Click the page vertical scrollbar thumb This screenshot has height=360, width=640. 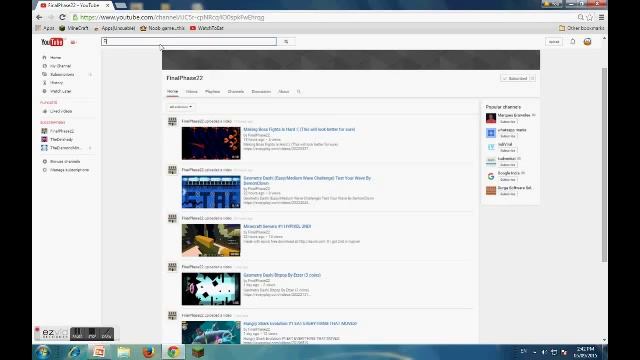(604, 164)
